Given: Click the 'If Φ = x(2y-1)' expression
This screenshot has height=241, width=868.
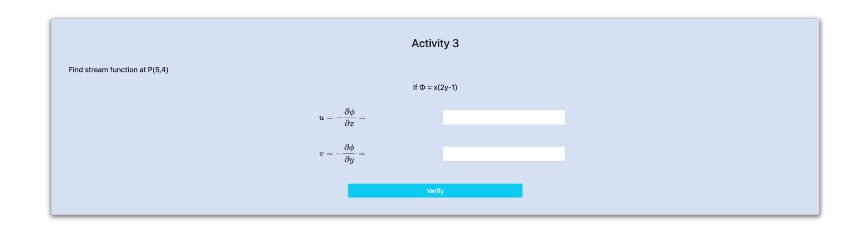Looking at the screenshot, I should tap(435, 88).
